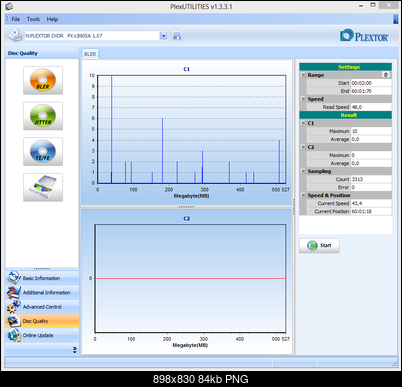Collapse the Sampling group

tap(303, 171)
